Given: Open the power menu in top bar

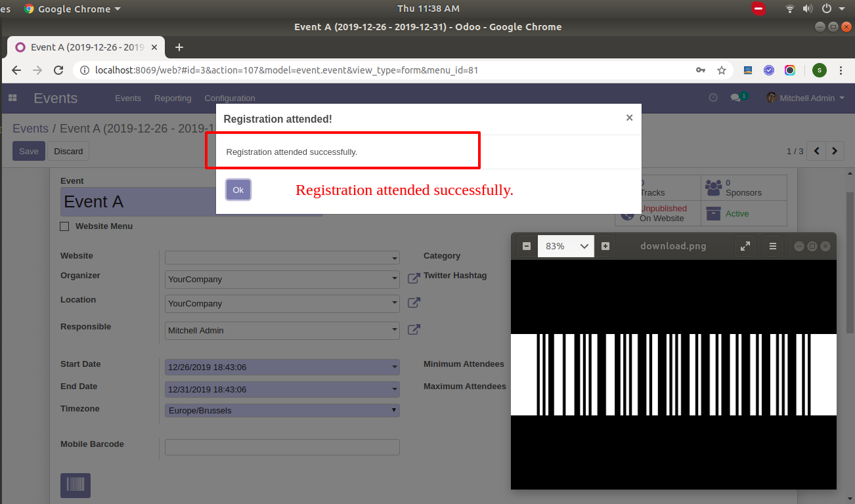Looking at the screenshot, I should [x=827, y=9].
